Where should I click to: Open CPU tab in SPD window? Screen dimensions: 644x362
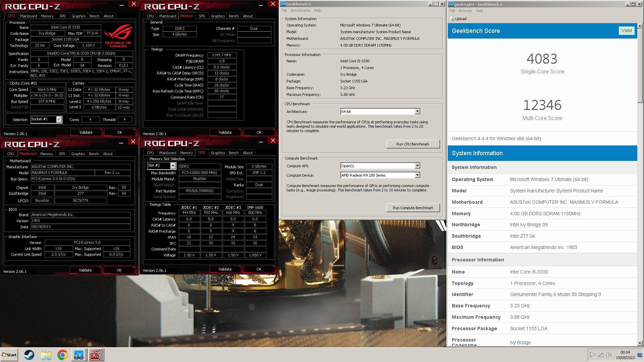pyautogui.click(x=151, y=153)
